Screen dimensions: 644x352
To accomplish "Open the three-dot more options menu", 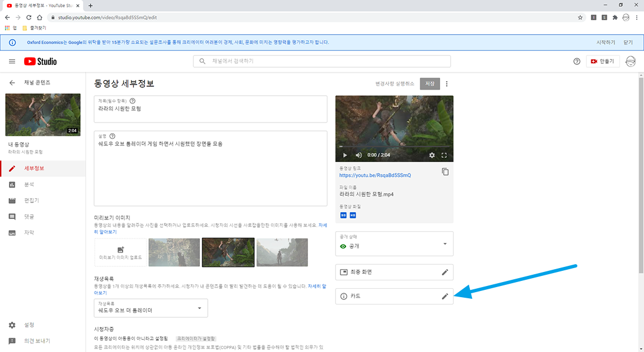I will 446,84.
